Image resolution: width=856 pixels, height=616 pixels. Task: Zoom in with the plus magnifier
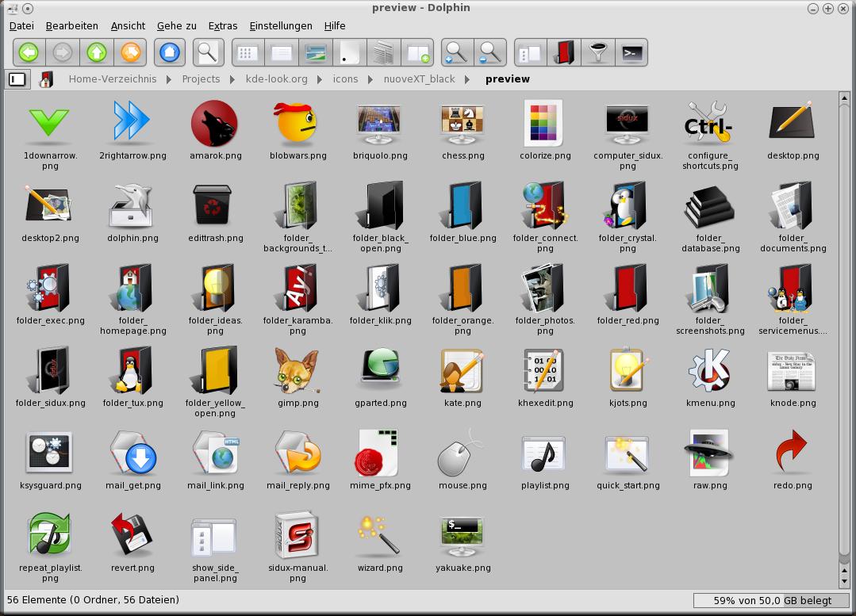457,52
